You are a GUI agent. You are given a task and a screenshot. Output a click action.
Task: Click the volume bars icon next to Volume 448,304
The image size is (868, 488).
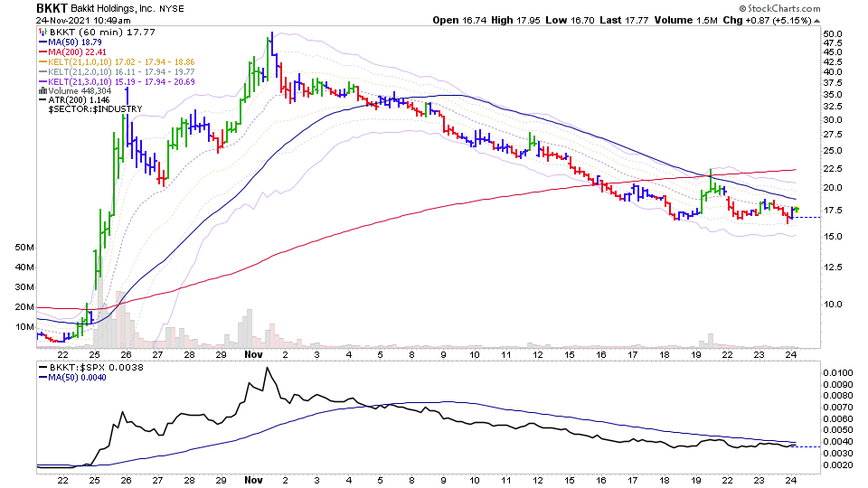click(42, 90)
